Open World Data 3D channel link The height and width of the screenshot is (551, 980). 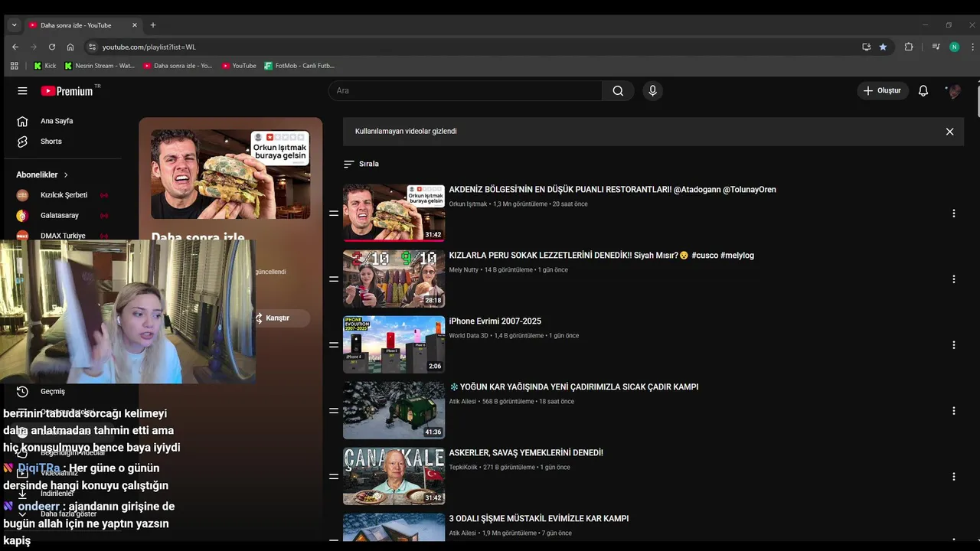pos(469,336)
